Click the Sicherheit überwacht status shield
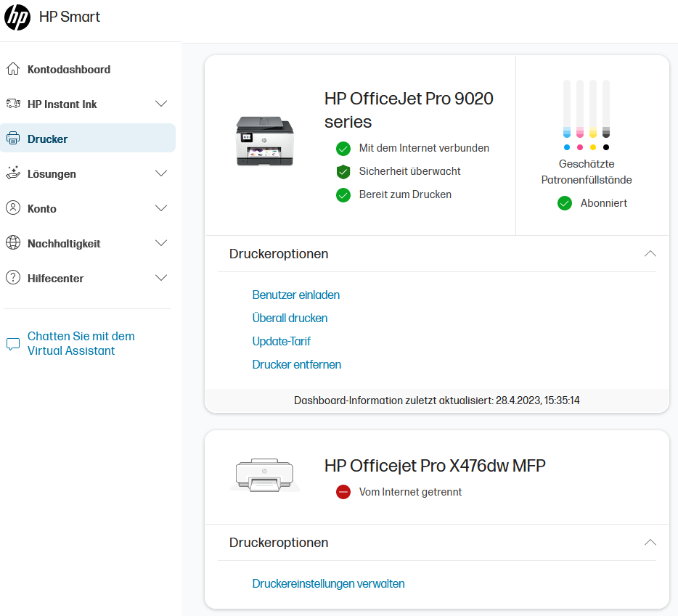The image size is (678, 616). click(x=343, y=171)
